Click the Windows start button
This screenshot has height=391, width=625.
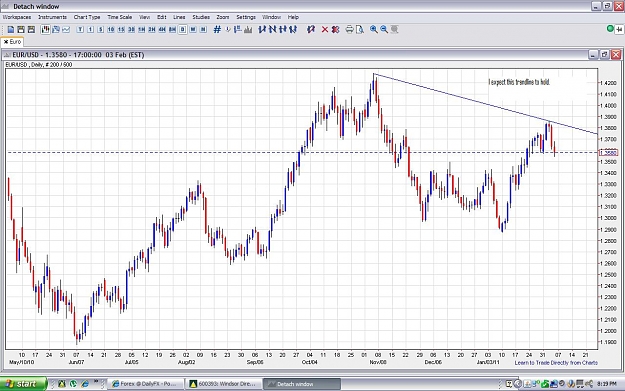[23, 384]
